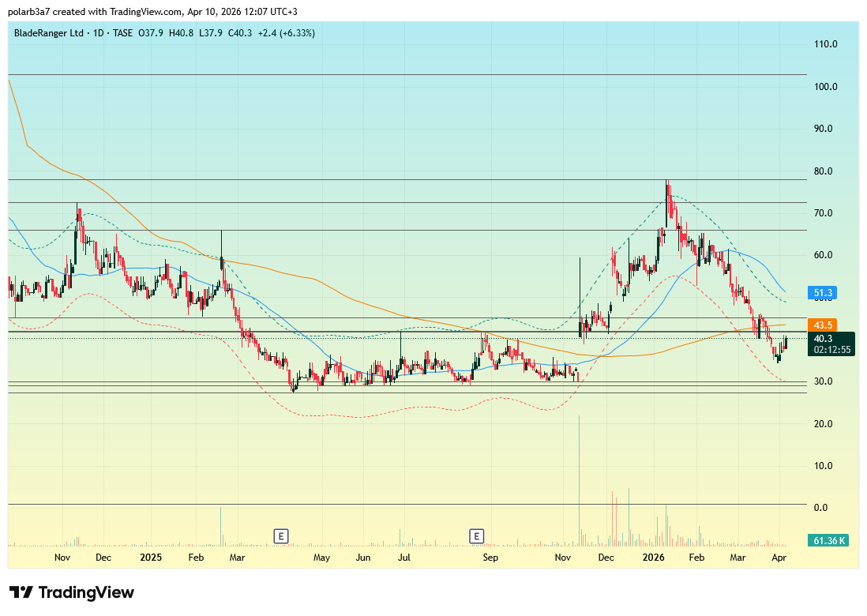Click the Jul label on time axis
Viewport: 867px width, 616px height.
click(404, 558)
